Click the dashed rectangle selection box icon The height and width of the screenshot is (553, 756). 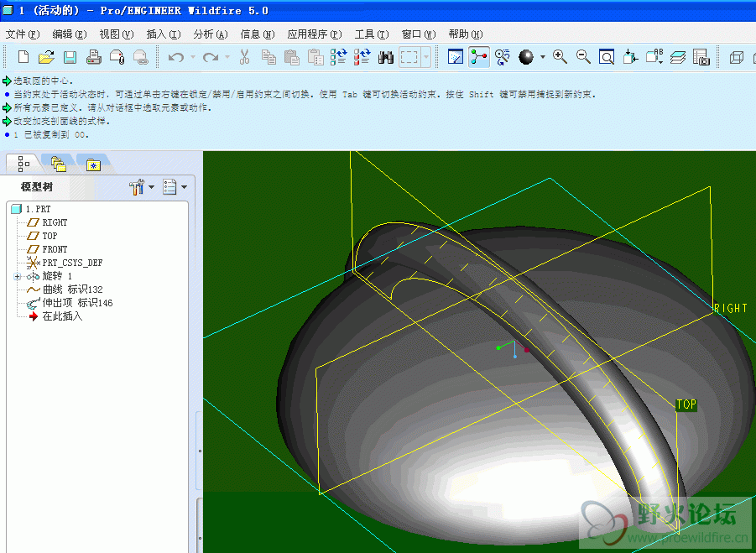tap(409, 57)
